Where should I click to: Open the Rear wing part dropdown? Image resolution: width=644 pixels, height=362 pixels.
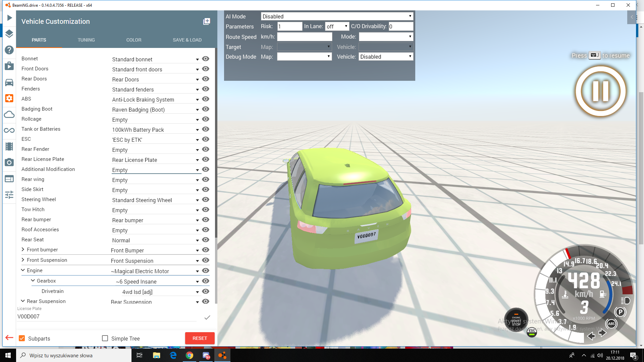point(156,180)
